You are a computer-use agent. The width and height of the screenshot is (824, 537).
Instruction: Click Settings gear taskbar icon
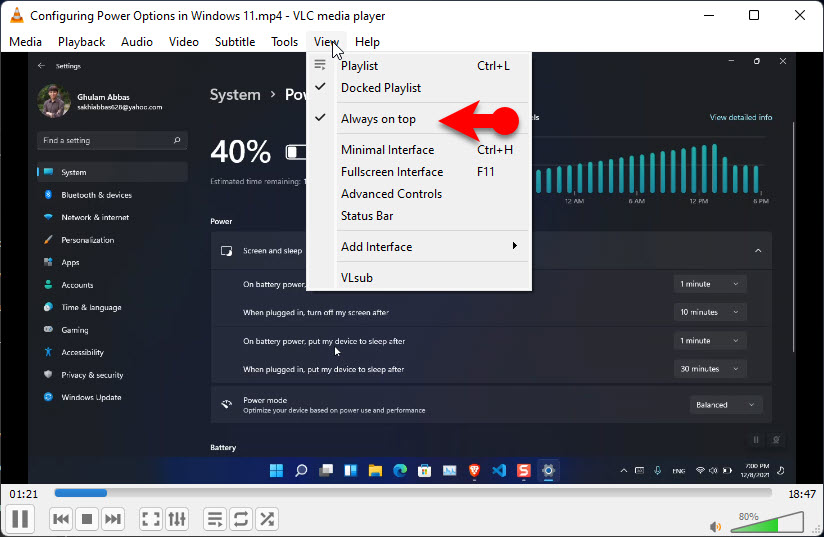(x=548, y=470)
